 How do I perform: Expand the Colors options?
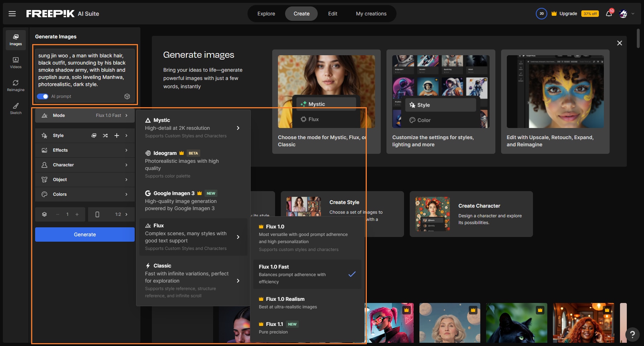point(85,194)
